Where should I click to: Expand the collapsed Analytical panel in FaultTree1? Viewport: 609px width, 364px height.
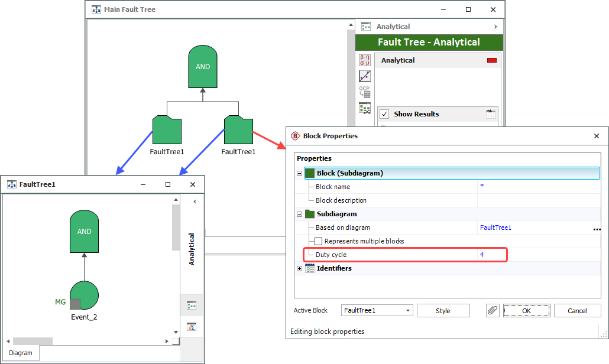(195, 201)
